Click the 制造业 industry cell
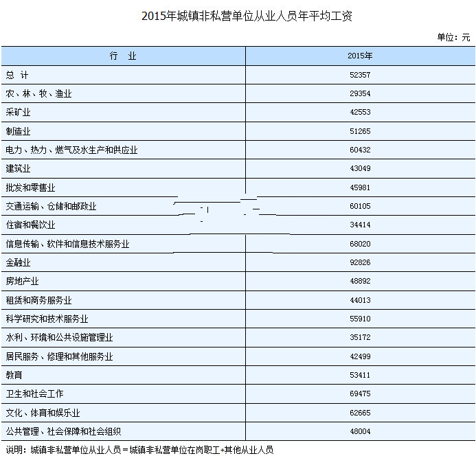Image resolution: width=476 pixels, height=456 pixels. click(19, 131)
